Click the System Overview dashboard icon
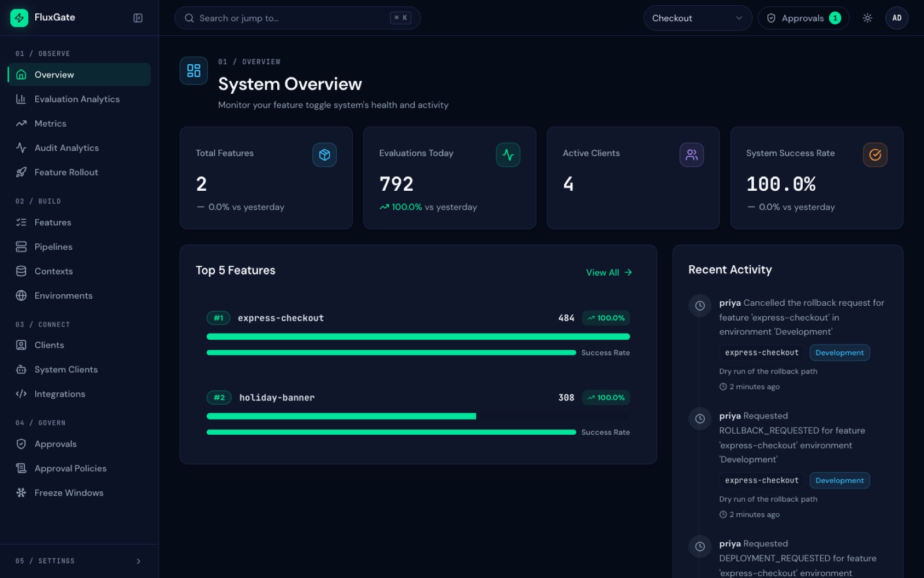The width and height of the screenshot is (924, 578). coord(193,71)
